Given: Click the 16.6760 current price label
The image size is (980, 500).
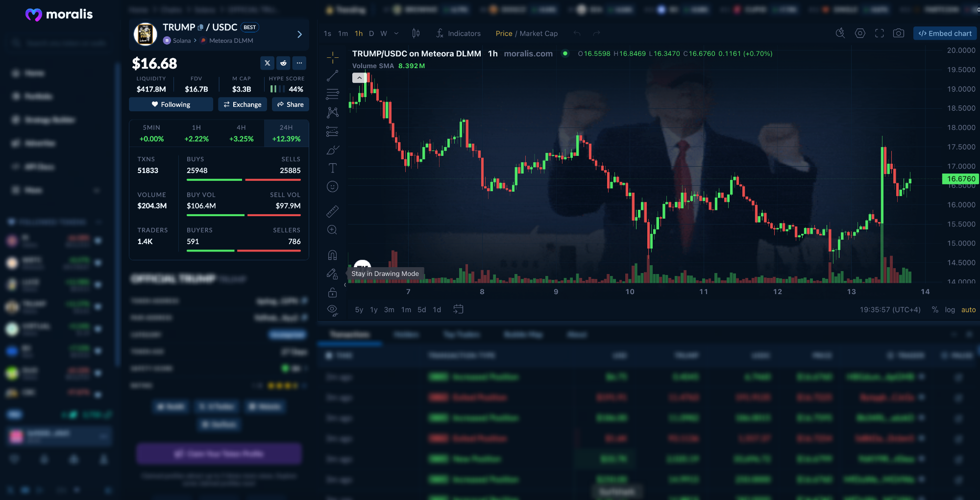Looking at the screenshot, I should click(961, 179).
